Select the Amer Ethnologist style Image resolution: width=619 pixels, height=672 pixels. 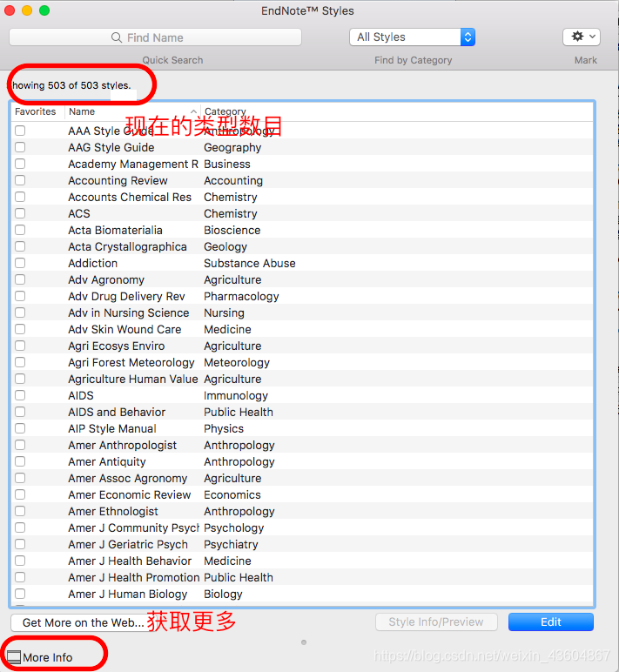click(x=113, y=511)
